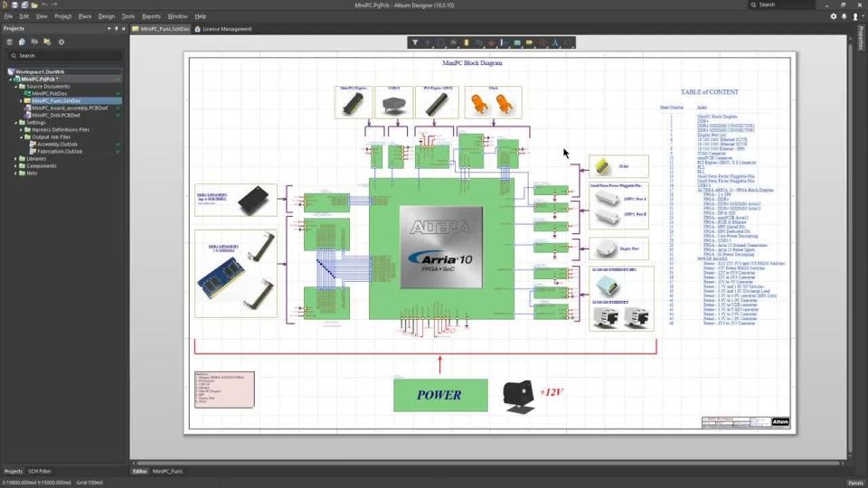Collapse the Settings folder
This screenshot has height=488, width=868.
click(x=15, y=122)
